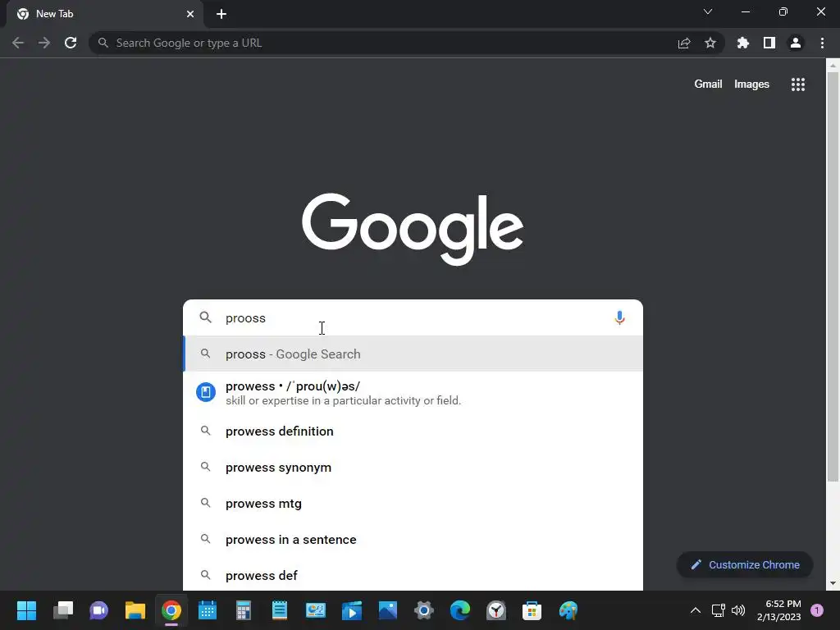Click inside the Google search box
This screenshot has height=630, width=840.
[413, 317]
